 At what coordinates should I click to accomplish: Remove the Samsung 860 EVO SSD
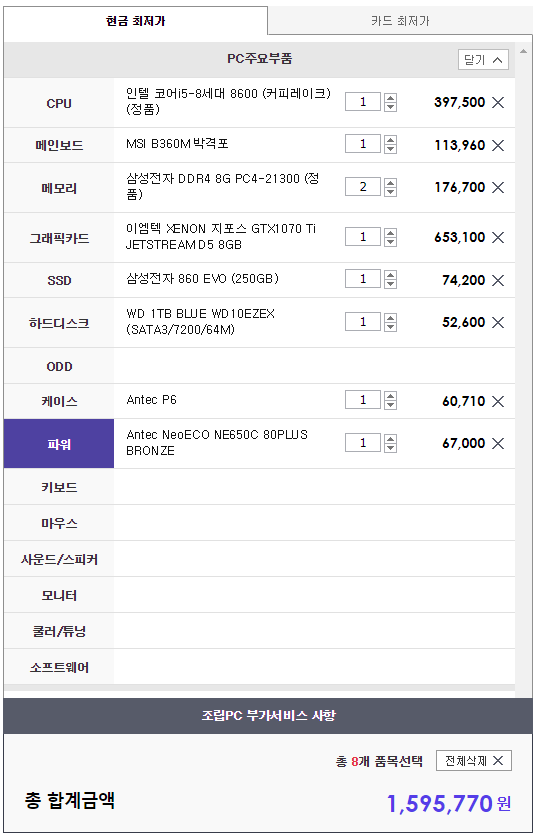click(497, 280)
